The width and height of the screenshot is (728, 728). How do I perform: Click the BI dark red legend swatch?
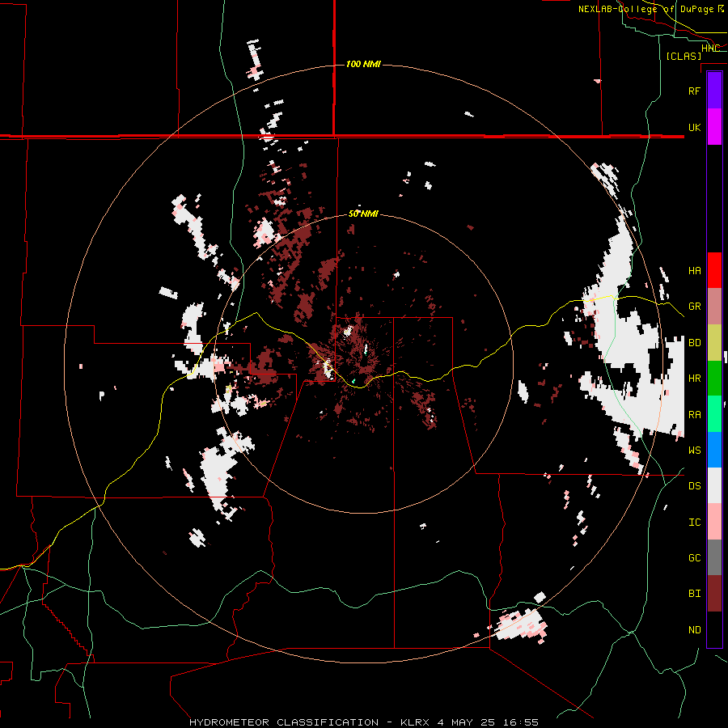click(714, 594)
